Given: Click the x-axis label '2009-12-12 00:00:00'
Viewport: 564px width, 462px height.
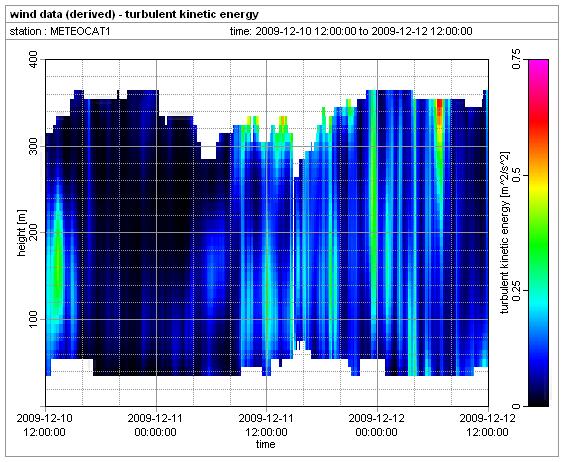Looking at the screenshot, I should coord(377,425).
